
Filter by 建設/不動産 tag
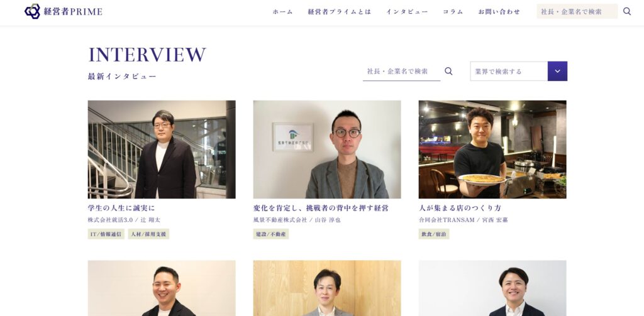[x=270, y=234]
